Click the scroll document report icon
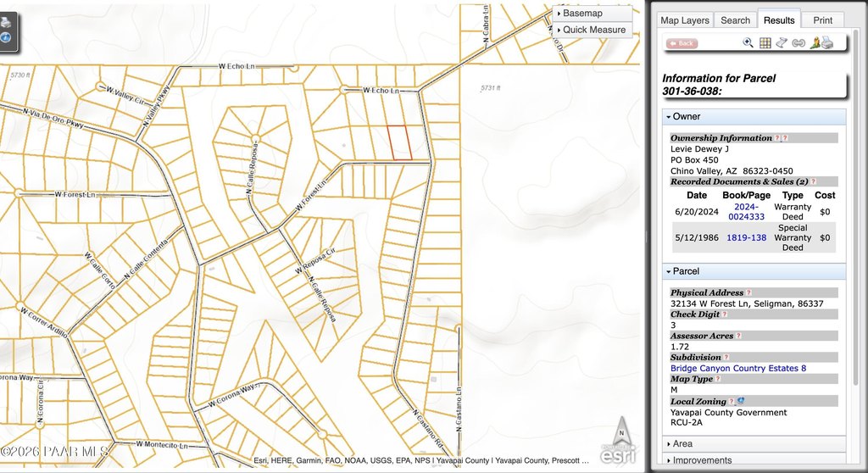 click(782, 42)
